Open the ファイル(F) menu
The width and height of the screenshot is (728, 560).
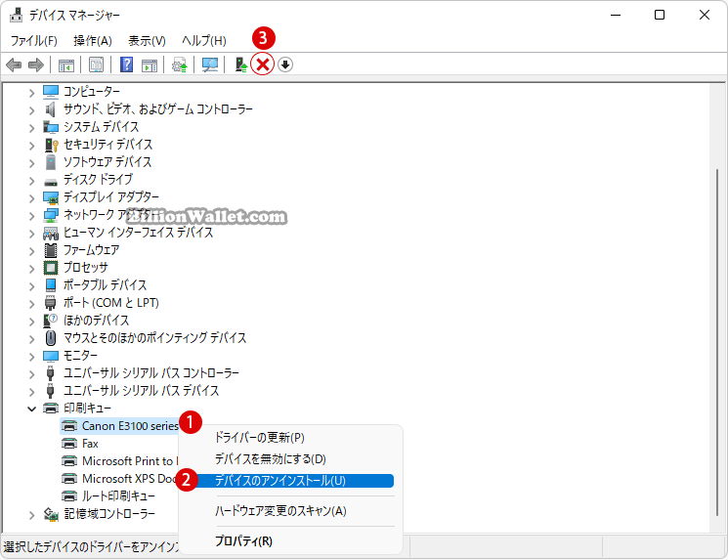coord(34,41)
